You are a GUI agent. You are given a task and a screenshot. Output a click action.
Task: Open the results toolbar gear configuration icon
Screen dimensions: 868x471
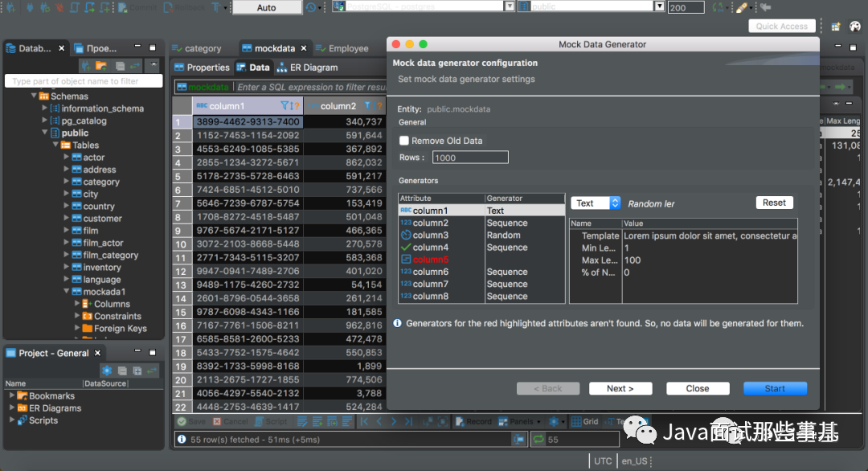[x=554, y=422]
